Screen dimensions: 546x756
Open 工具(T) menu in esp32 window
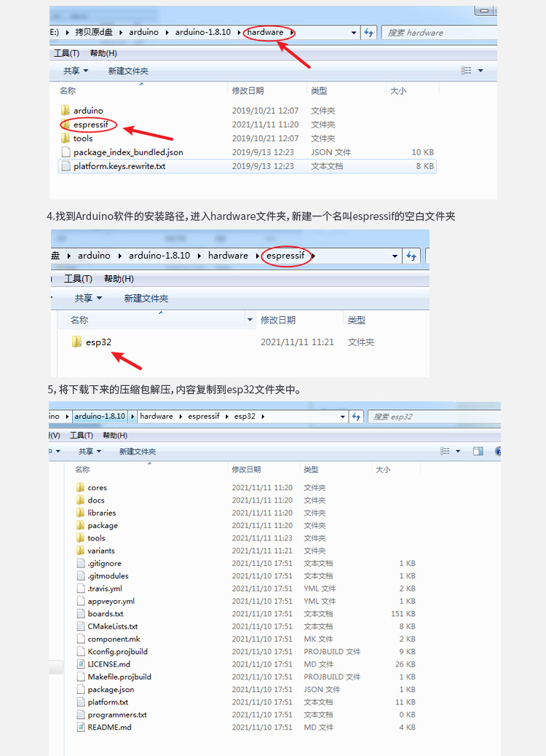(x=82, y=436)
